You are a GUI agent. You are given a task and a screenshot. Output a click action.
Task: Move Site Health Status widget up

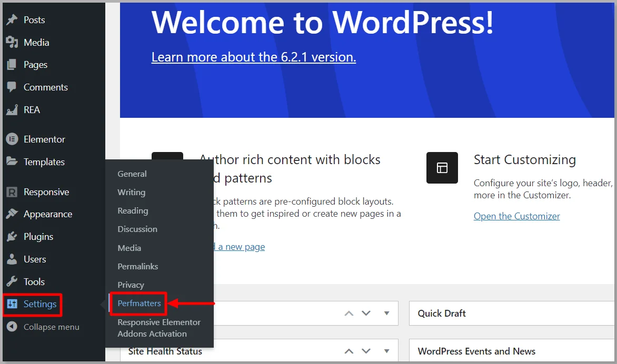click(x=349, y=351)
